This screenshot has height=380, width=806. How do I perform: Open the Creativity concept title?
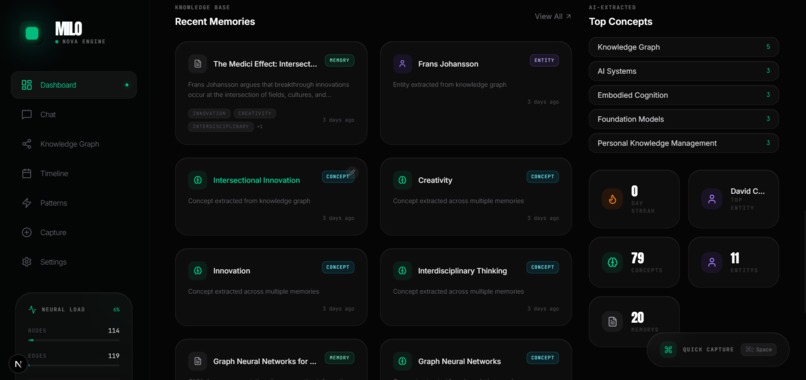pyautogui.click(x=435, y=180)
